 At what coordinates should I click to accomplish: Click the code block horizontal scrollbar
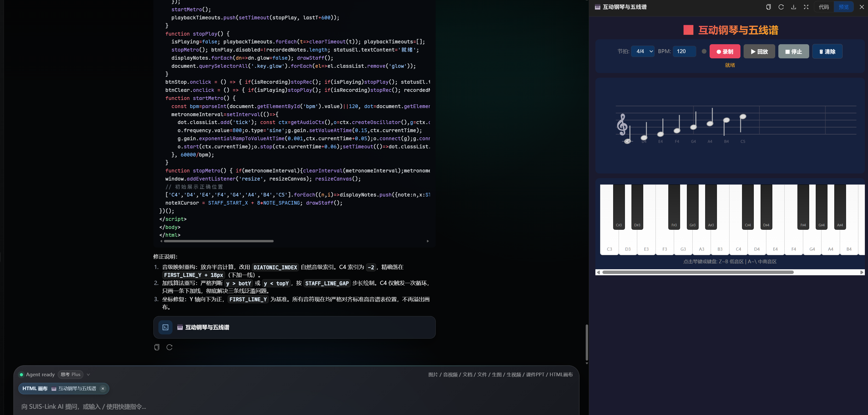pos(219,241)
